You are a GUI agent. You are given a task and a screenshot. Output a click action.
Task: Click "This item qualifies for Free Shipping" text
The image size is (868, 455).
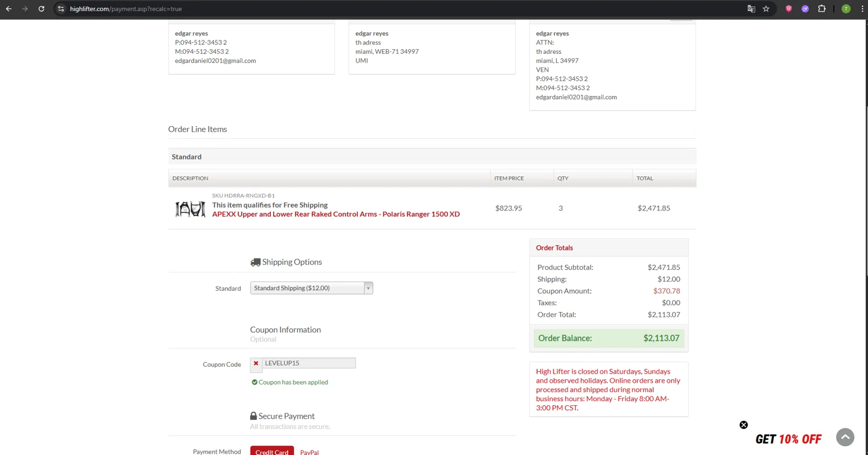(270, 205)
